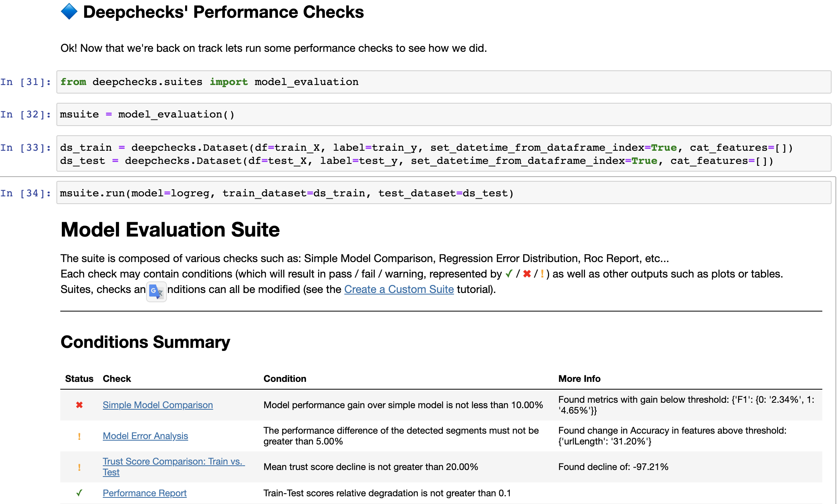The image size is (837, 504).
Task: Open the Performance Report link
Action: click(145, 493)
